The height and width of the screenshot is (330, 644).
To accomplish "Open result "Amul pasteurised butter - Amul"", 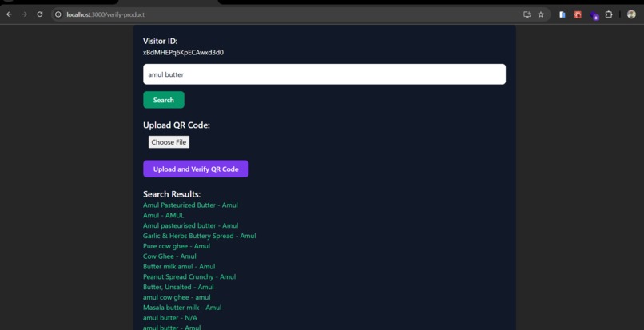I will (x=191, y=225).
